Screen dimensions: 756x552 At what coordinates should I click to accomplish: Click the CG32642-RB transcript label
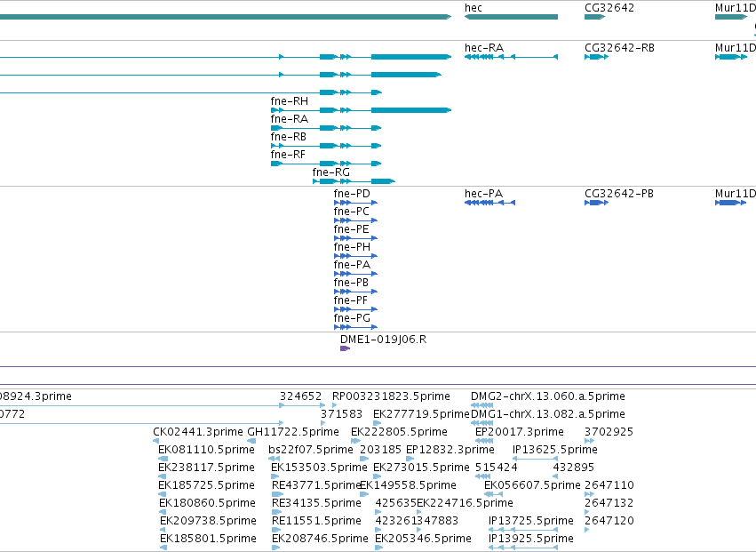click(619, 48)
